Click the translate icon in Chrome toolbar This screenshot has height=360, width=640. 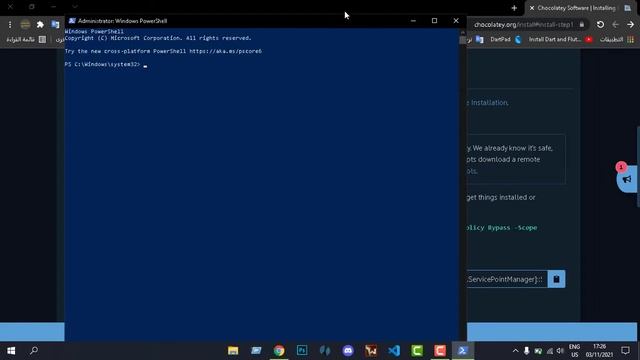[55, 24]
